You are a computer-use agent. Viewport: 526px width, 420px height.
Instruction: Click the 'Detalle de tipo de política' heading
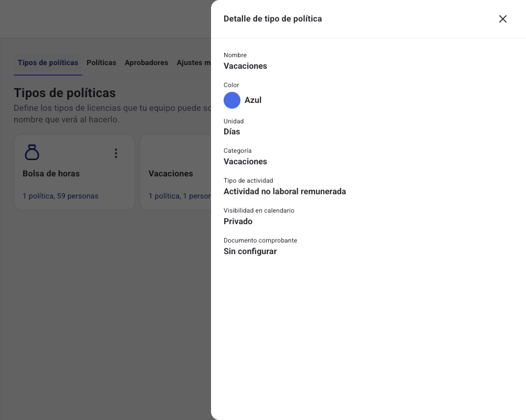coord(273,19)
